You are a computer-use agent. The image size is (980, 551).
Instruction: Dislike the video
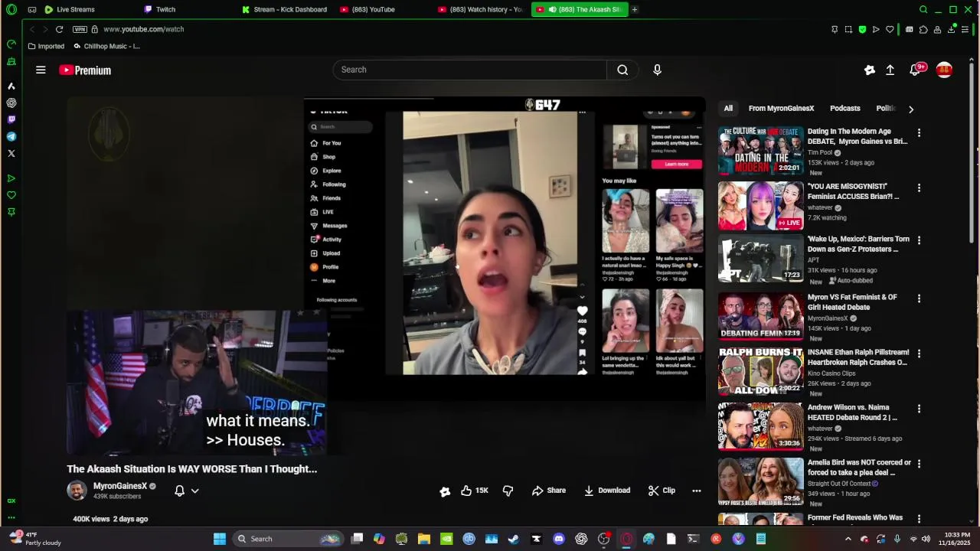tap(508, 491)
